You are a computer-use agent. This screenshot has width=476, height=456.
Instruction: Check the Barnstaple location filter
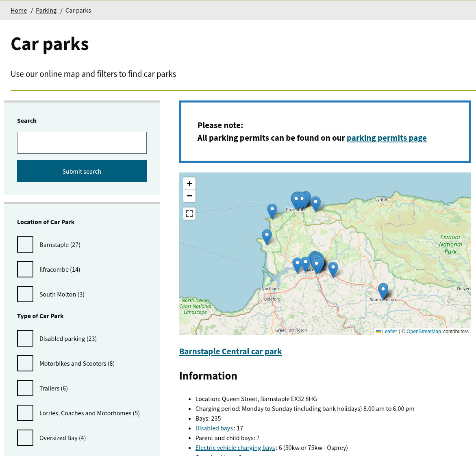[25, 244]
